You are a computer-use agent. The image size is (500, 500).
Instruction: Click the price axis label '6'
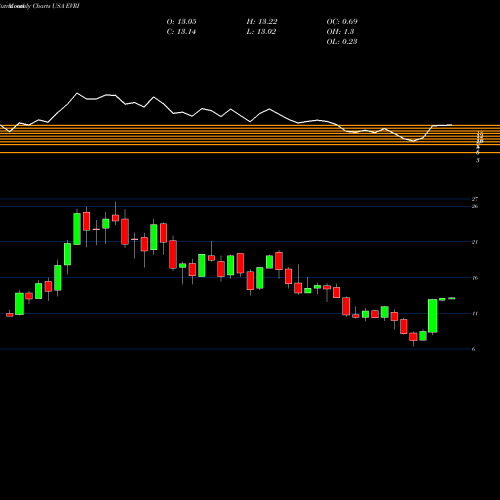473,349
